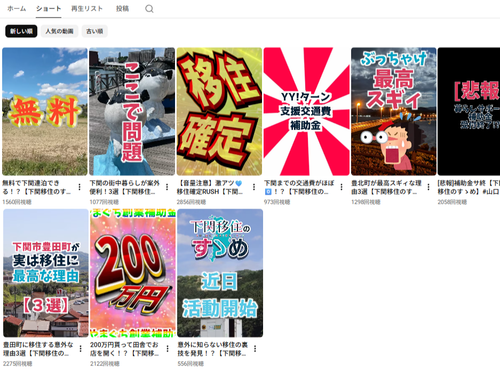Open more options for 意外に知らない移住 short
This screenshot has width=500, height=375.
(x=255, y=349)
